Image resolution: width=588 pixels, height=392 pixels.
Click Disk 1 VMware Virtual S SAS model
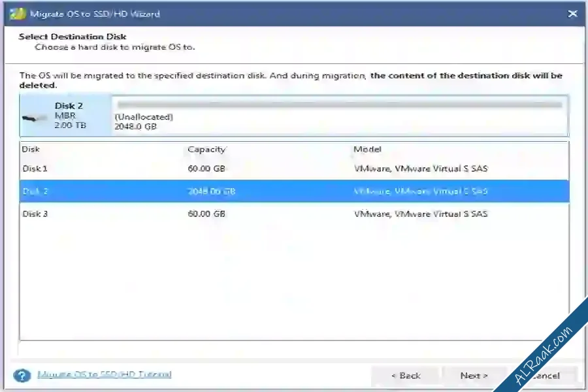pos(421,169)
